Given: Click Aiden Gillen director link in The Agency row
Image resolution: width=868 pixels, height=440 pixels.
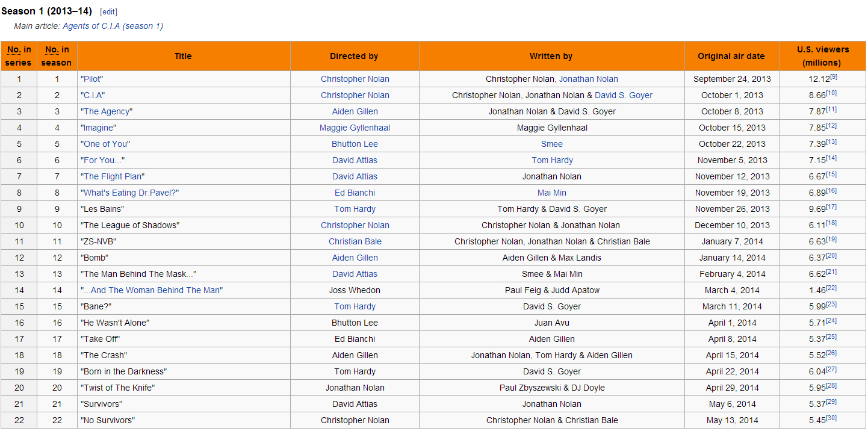Looking at the screenshot, I should pos(355,111).
